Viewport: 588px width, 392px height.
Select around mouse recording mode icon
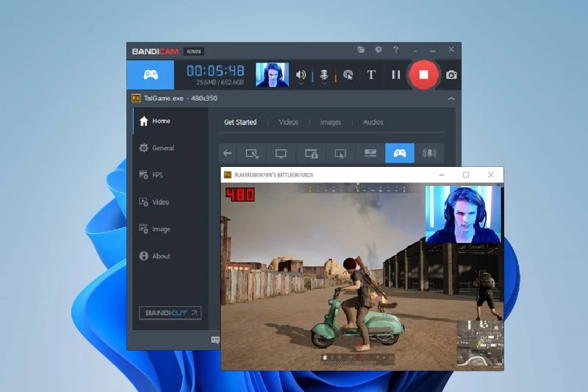coord(340,153)
